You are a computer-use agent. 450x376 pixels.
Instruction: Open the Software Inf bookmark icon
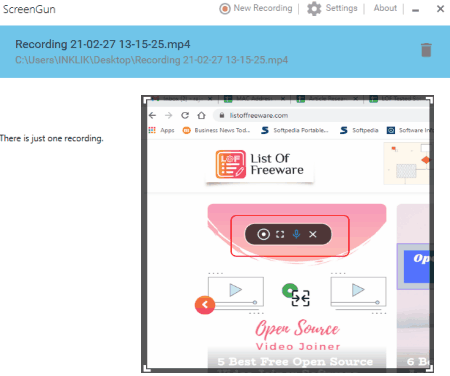[x=391, y=130]
